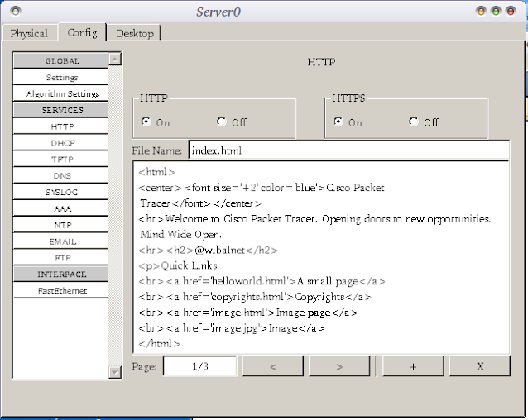Click sidebar scrollbar down arrow
528x420 pixels.
click(x=115, y=372)
